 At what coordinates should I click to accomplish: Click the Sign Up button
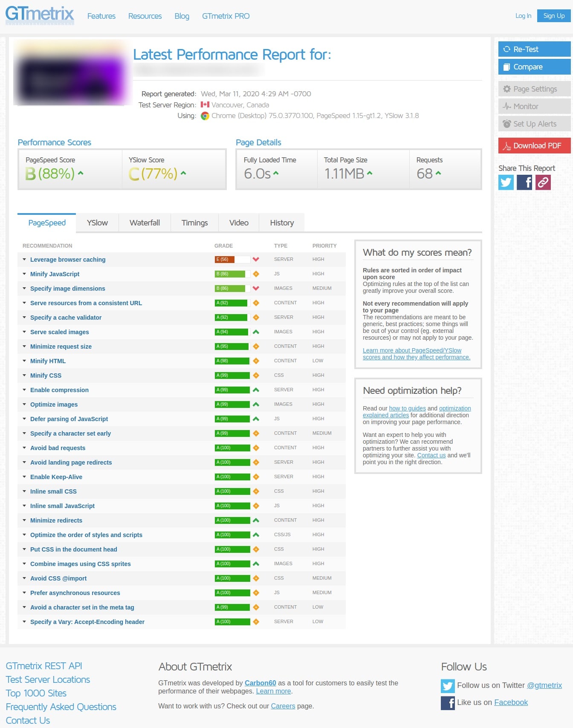point(554,16)
